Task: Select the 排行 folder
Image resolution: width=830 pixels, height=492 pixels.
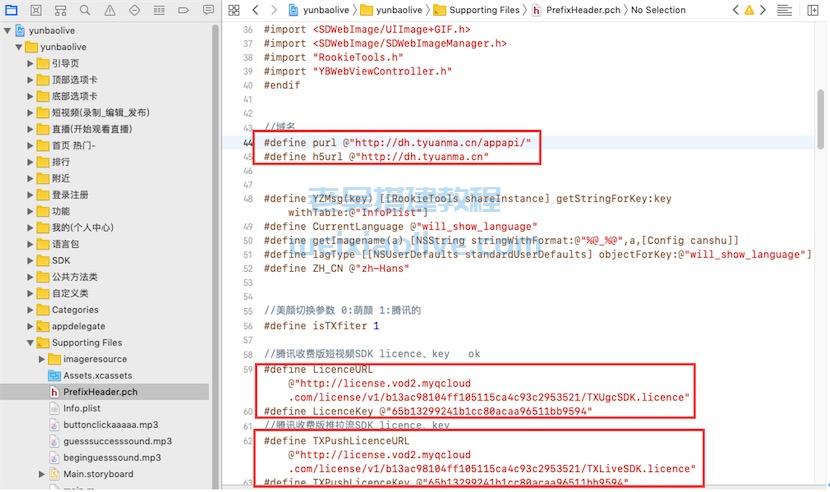Action: point(53,162)
